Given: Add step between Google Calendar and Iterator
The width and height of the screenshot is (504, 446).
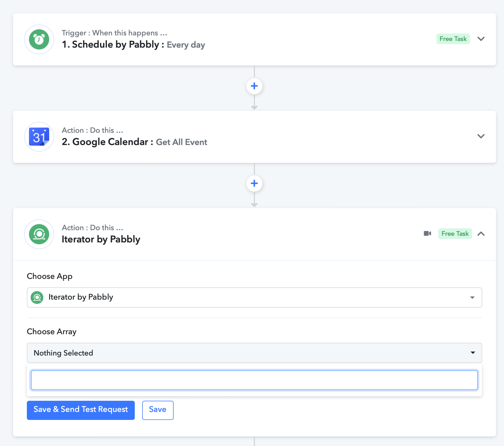Looking at the screenshot, I should point(254,183).
